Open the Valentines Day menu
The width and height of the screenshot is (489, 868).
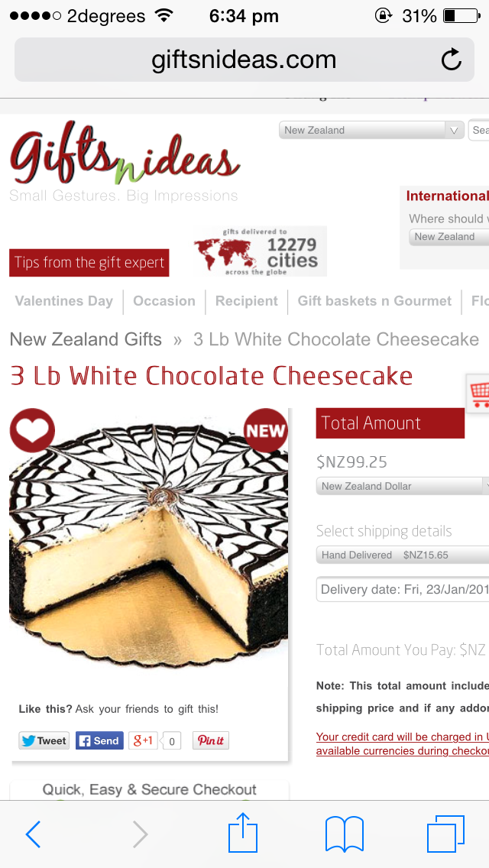[x=63, y=301]
